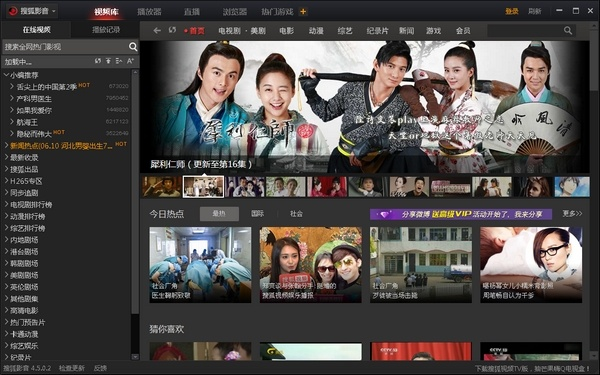Go to 首页 in navigation bar

197,31
